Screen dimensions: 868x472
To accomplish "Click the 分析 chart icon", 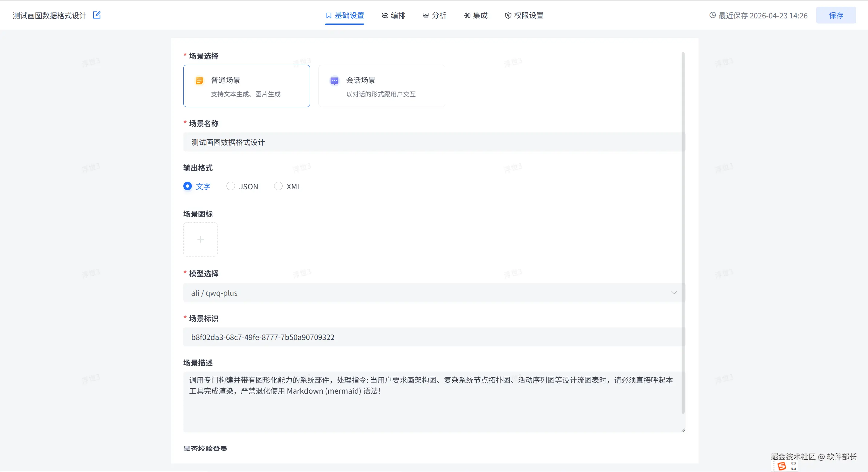I will (426, 15).
